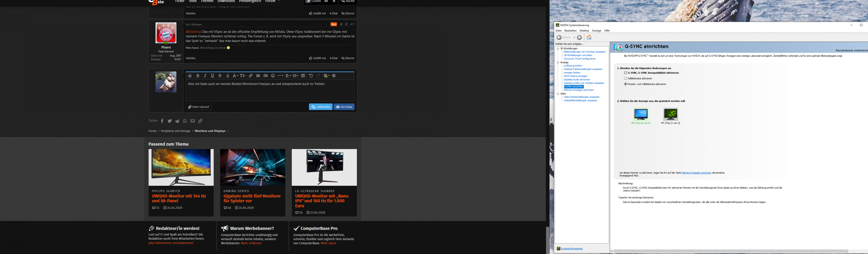
Task: Open the Zurück history dropdown arrow
Action: click(574, 37)
